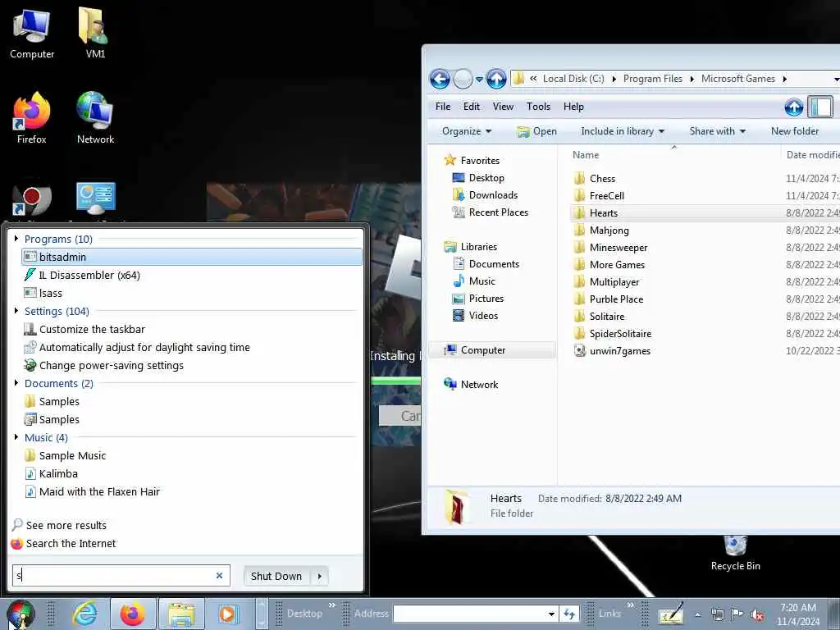Viewport: 840px width, 630px height.
Task: Select Kalimba music result
Action: click(192, 473)
